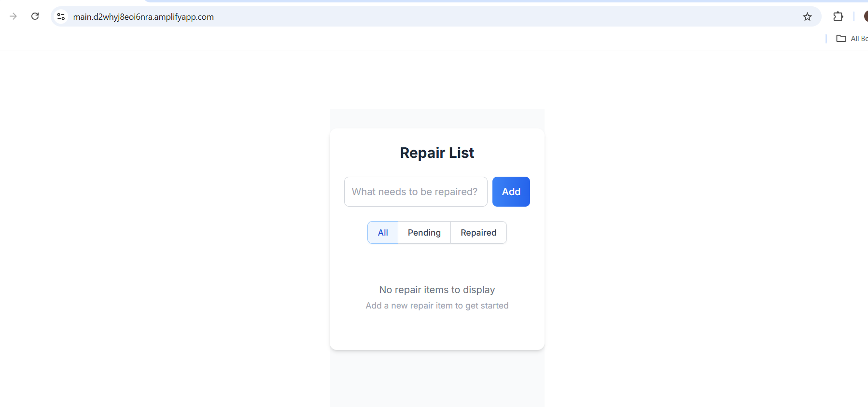This screenshot has height=407, width=868.
Task: Click the gray strip below the card
Action: point(437,379)
